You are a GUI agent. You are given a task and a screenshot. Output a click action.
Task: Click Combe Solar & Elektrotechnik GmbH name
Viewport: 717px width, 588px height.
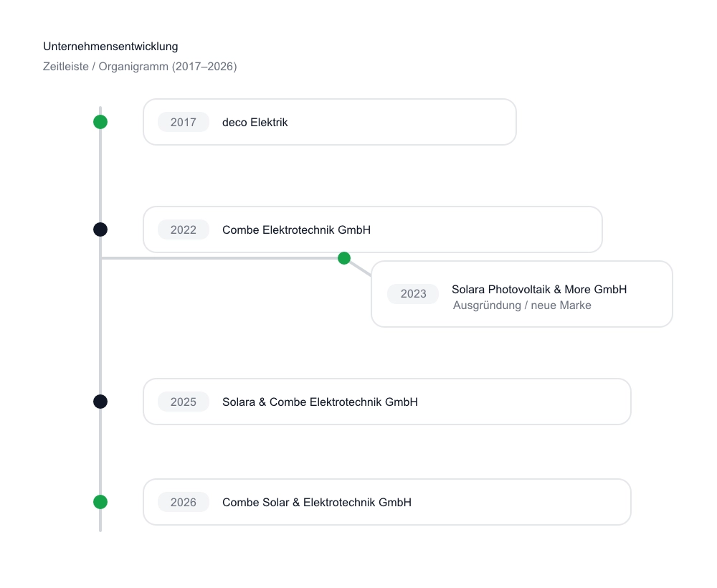[x=317, y=503]
